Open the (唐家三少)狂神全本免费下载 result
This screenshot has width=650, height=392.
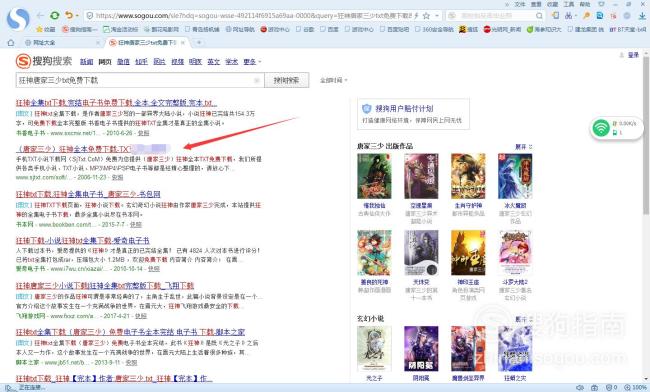click(x=73, y=149)
